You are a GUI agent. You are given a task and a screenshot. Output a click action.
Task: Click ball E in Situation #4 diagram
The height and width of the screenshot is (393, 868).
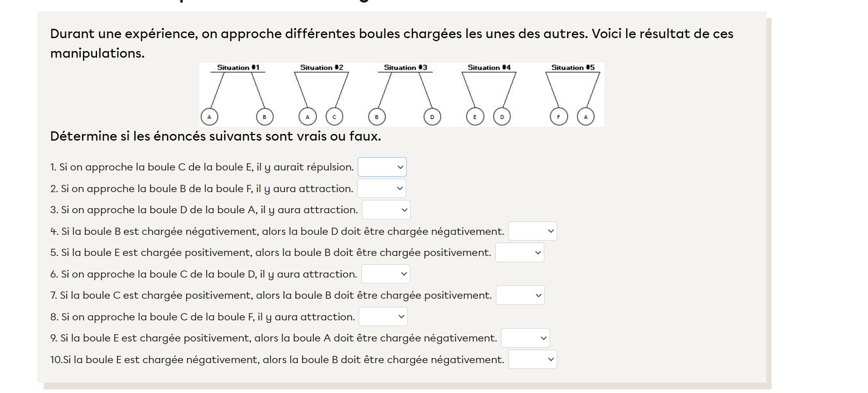475,117
